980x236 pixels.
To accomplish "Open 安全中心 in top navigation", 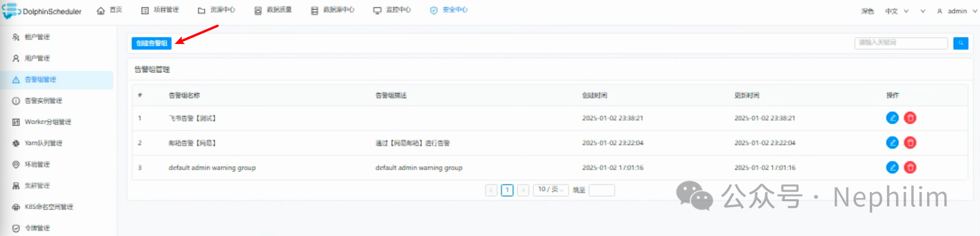I will click(x=448, y=10).
